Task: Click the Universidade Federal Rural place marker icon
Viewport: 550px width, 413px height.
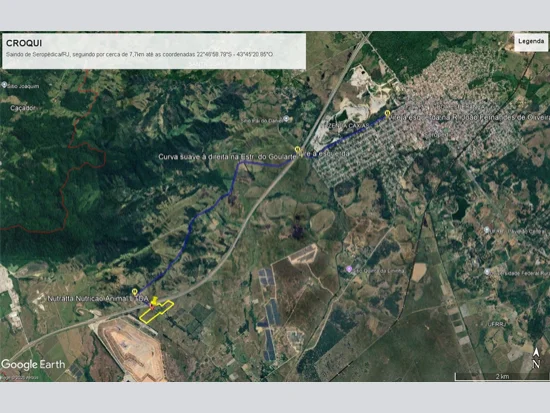Action: click(x=487, y=272)
